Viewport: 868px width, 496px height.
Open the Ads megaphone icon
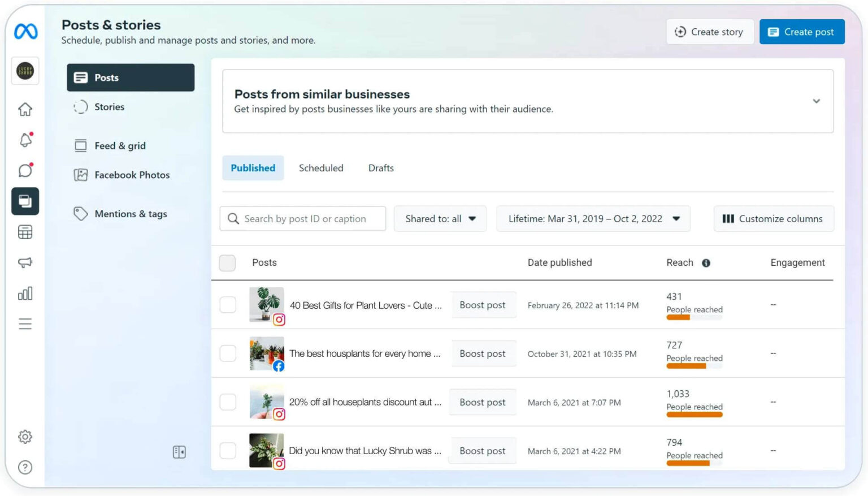click(25, 262)
